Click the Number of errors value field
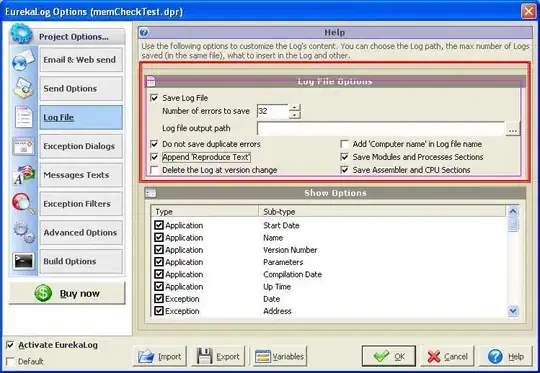 [x=273, y=111]
